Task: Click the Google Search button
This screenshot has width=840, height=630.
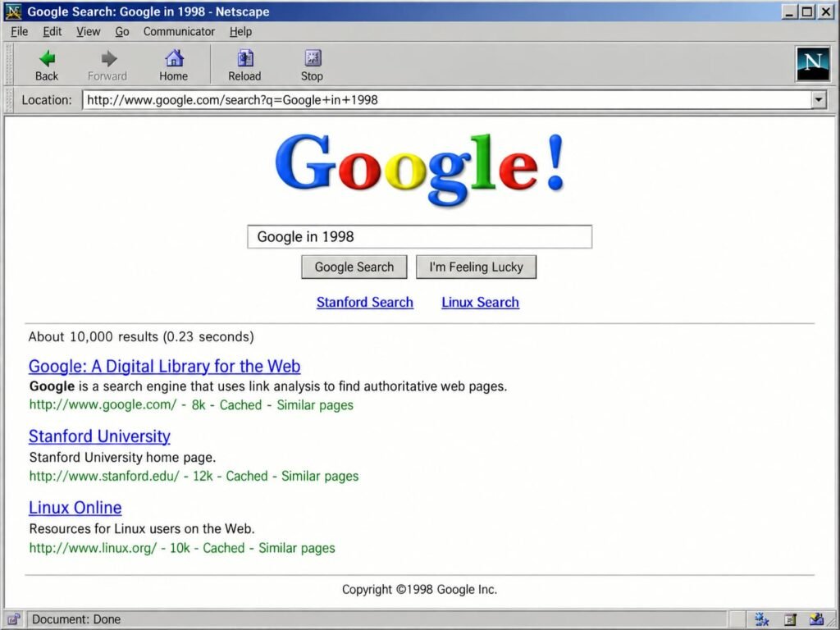Action: point(354,267)
